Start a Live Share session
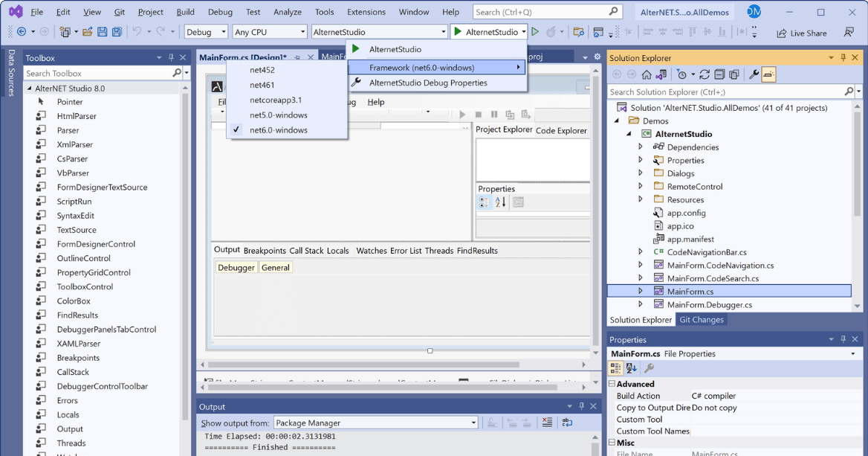The image size is (868, 456). click(807, 33)
